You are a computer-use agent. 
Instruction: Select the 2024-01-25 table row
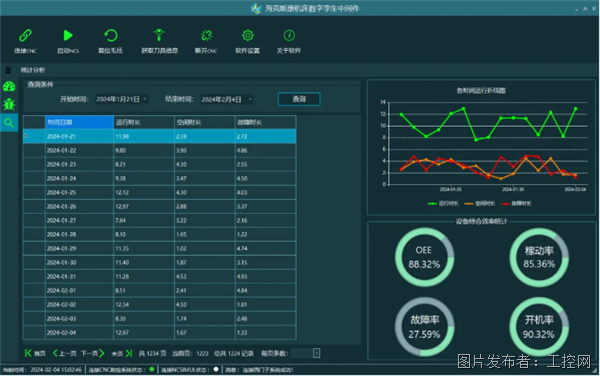pos(160,192)
